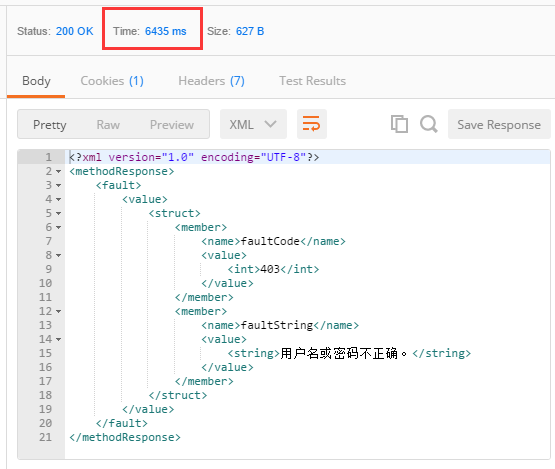Click the 627 B response size

250,31
